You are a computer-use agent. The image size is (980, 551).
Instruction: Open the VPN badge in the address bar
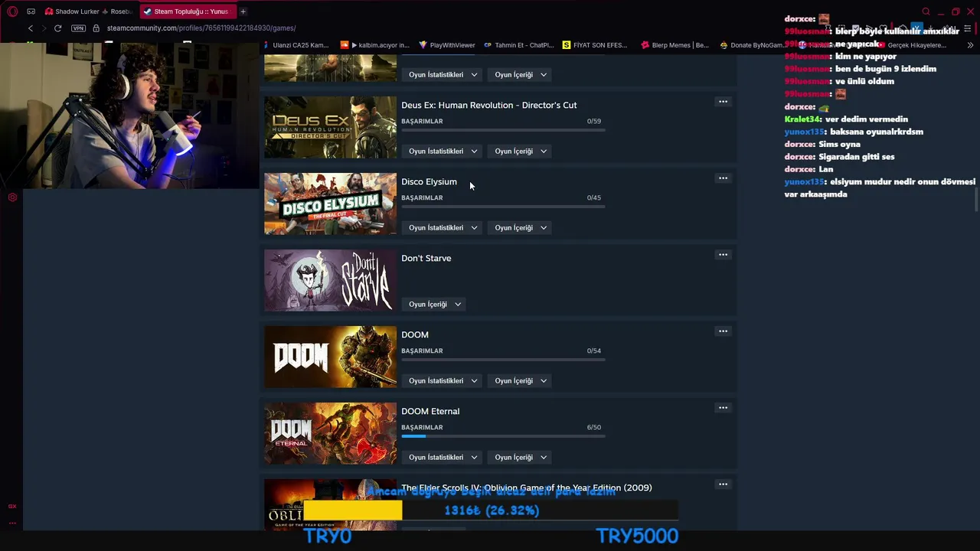pyautogui.click(x=78, y=28)
